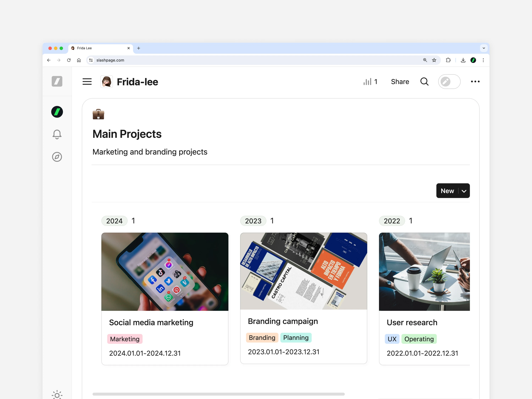
Task: Bookmark page with star icon
Action: point(434,60)
